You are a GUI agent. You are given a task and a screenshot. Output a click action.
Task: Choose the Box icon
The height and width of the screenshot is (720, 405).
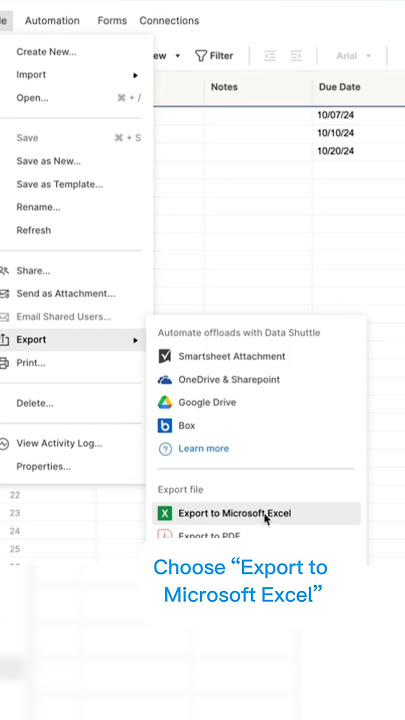(x=164, y=426)
